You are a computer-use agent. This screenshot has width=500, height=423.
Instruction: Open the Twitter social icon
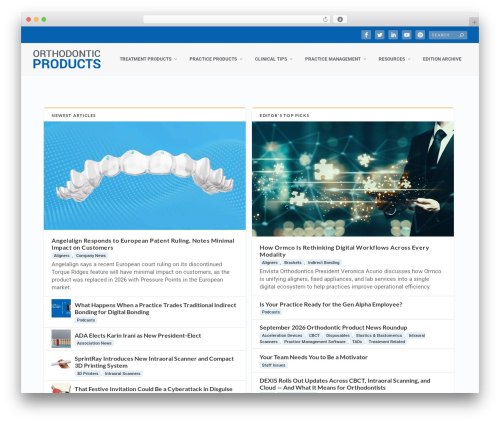[380, 35]
